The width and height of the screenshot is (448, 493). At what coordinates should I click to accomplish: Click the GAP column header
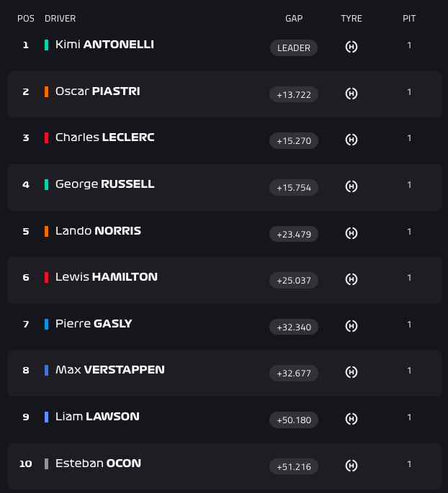[x=294, y=19]
